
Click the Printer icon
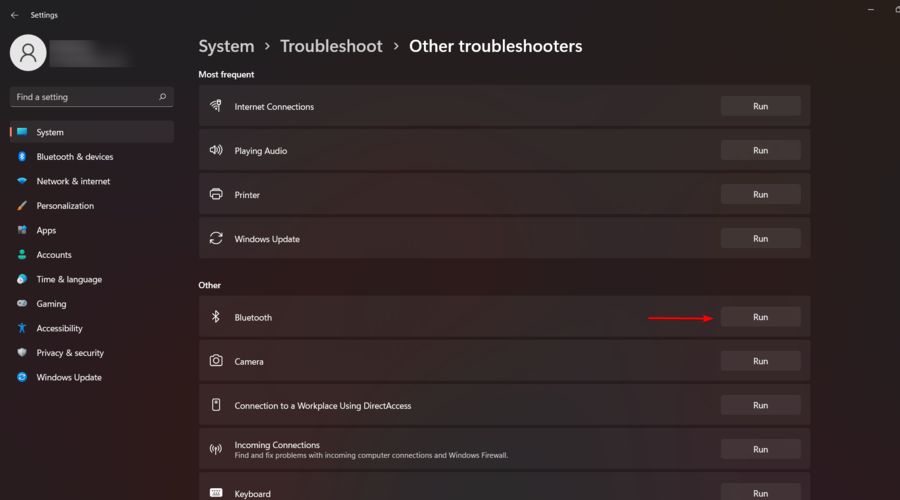click(x=216, y=194)
